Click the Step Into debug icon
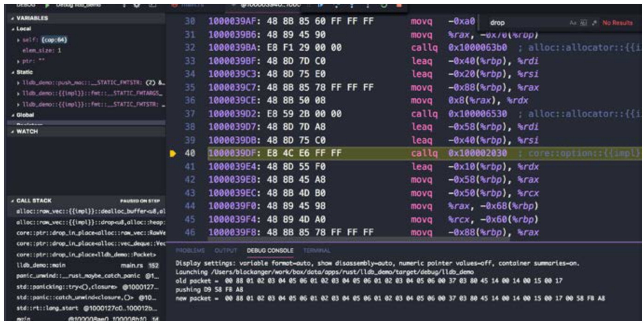 point(352,5)
